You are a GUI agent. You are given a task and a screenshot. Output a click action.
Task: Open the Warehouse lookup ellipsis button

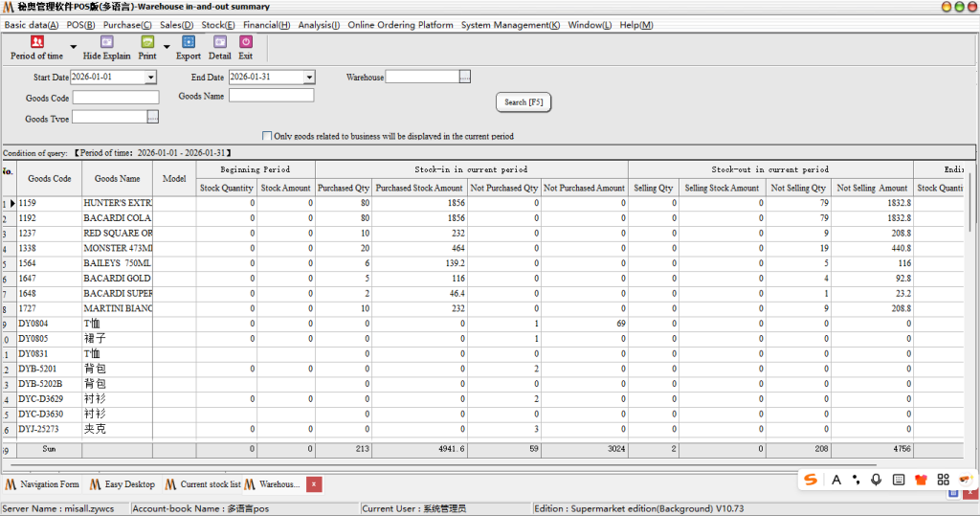point(465,78)
